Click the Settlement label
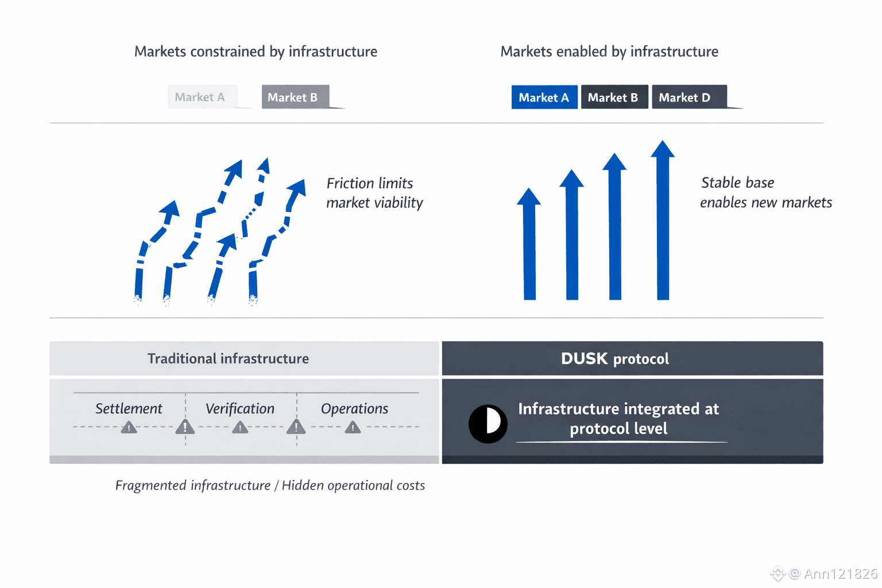This screenshot has width=882, height=588. (129, 408)
